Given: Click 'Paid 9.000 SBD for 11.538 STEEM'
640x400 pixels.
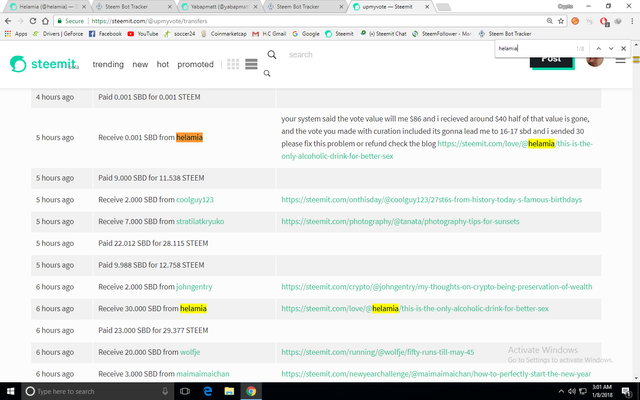Looking at the screenshot, I should point(151,178).
